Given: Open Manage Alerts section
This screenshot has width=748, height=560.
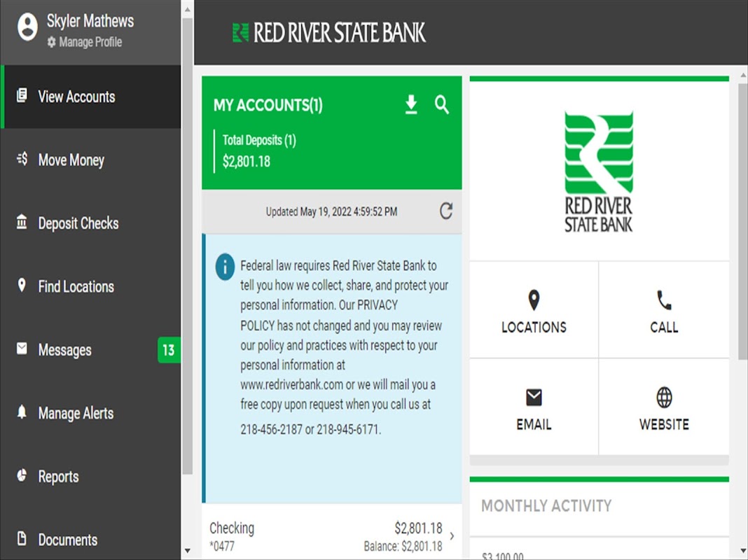Looking at the screenshot, I should (90, 413).
